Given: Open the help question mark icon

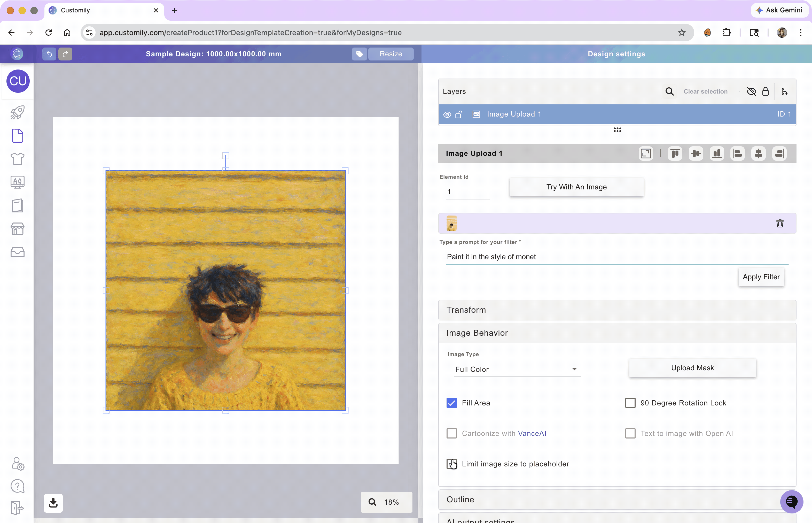Looking at the screenshot, I should [x=17, y=486].
